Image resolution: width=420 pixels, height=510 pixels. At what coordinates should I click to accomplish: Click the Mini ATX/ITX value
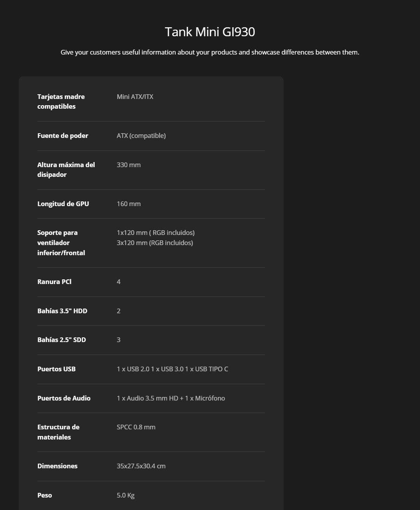pyautogui.click(x=135, y=97)
